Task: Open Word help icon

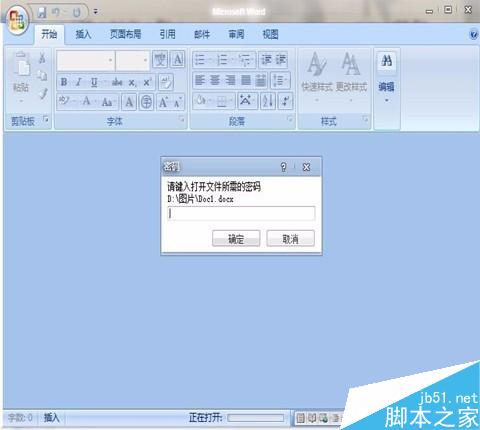Action: (473, 34)
